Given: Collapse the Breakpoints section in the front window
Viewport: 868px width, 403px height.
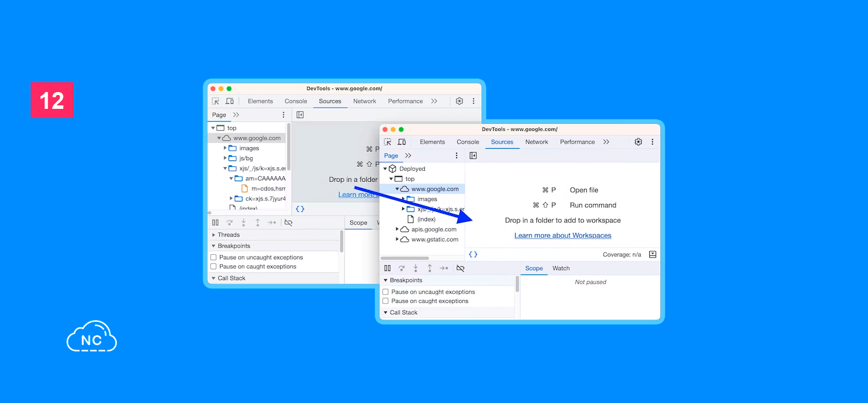Looking at the screenshot, I should [x=385, y=280].
